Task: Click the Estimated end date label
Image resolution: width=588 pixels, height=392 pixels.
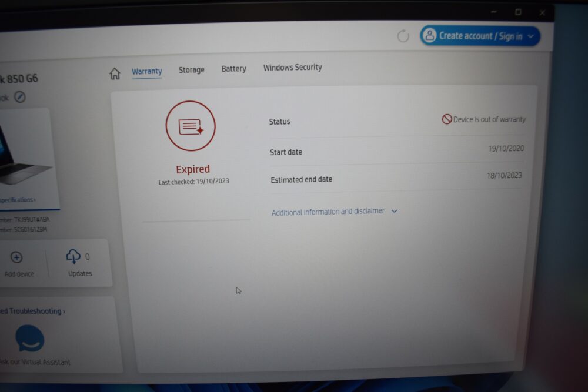Action: tap(301, 179)
